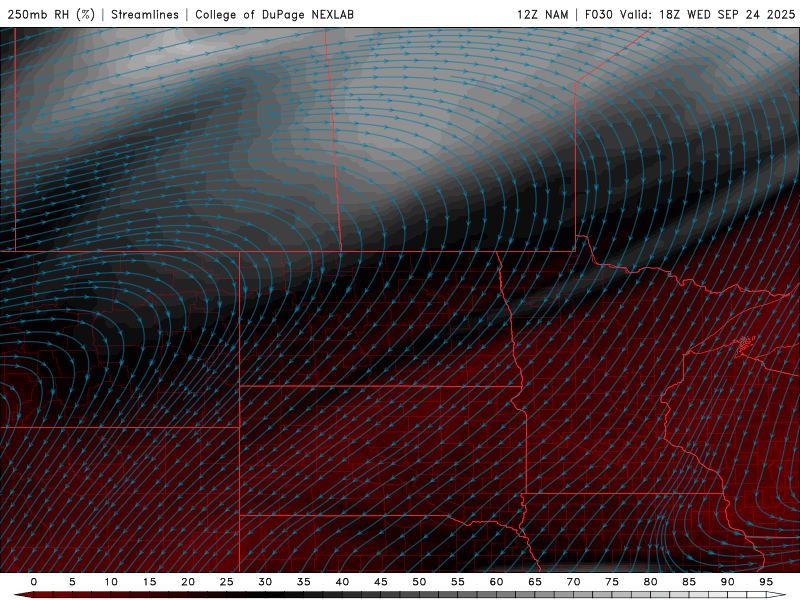Screen dimensions: 800x600
Task: Select the "Streamlines" label in the header
Action: coord(145,14)
